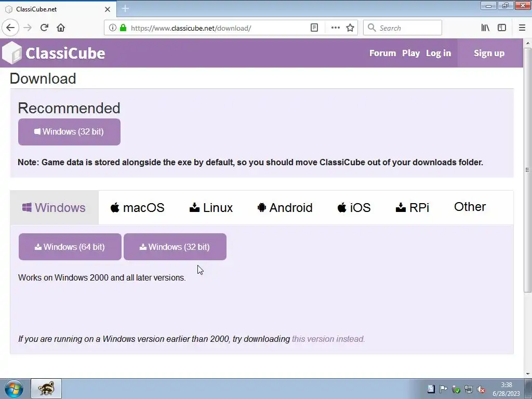Switch to the Linux tab

click(211, 207)
